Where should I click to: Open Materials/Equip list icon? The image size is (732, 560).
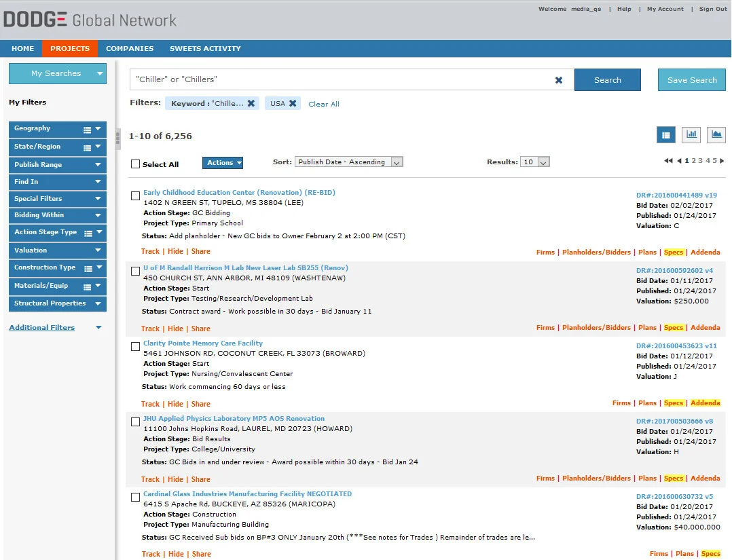(88, 286)
